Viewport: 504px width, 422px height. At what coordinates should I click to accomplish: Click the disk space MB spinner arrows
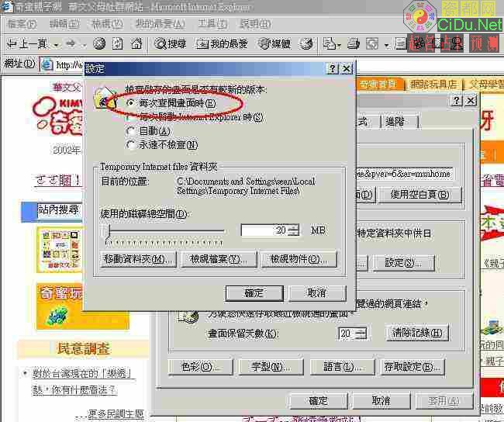[x=293, y=230]
